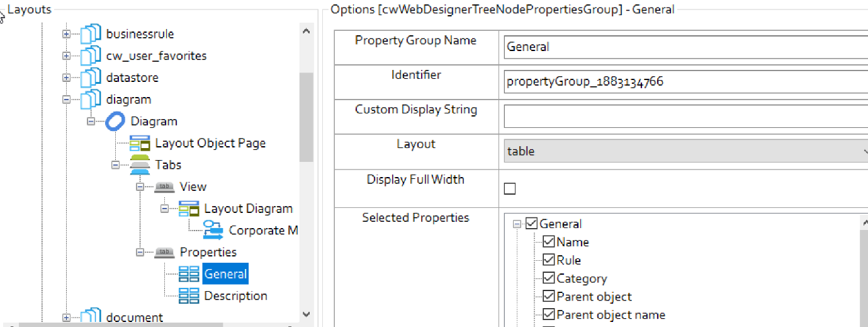Viewport: 868px width, 327px height.
Task: Select the View tab node
Action: click(x=193, y=186)
